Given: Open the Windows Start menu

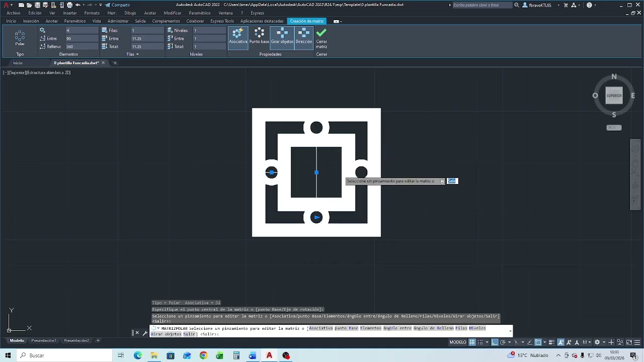Looking at the screenshot, I should (x=8, y=355).
